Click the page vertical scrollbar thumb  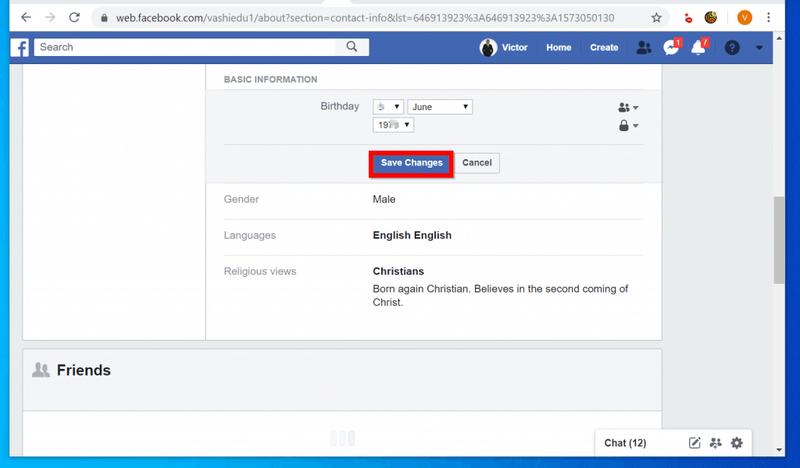pos(779,240)
